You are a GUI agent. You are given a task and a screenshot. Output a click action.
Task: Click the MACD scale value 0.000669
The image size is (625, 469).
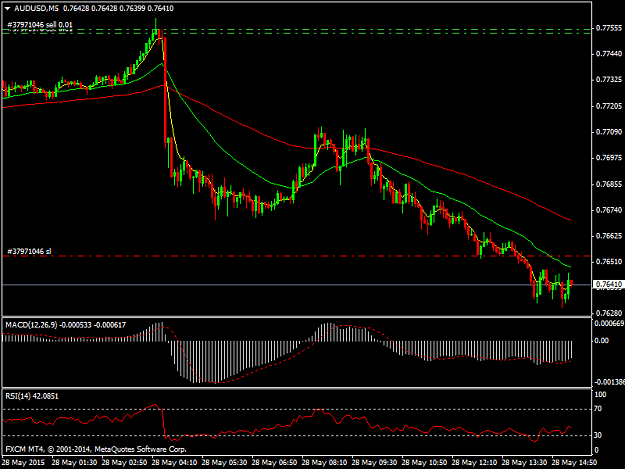pyautogui.click(x=609, y=323)
